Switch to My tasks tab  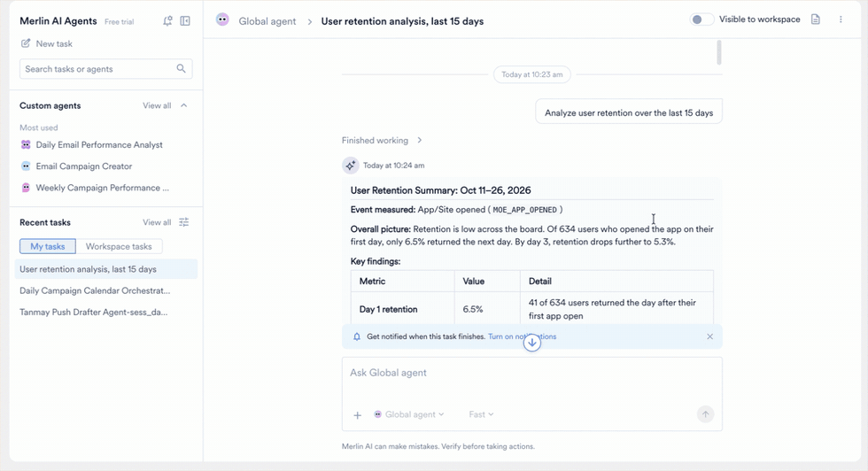48,246
